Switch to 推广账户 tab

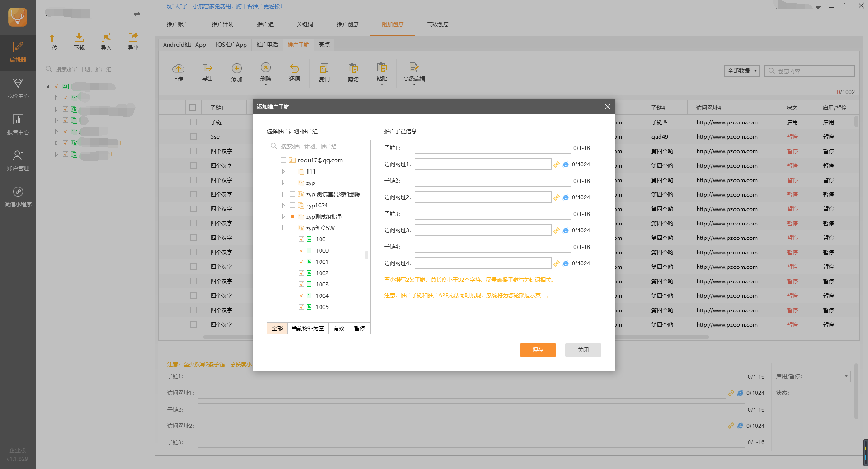pos(177,24)
